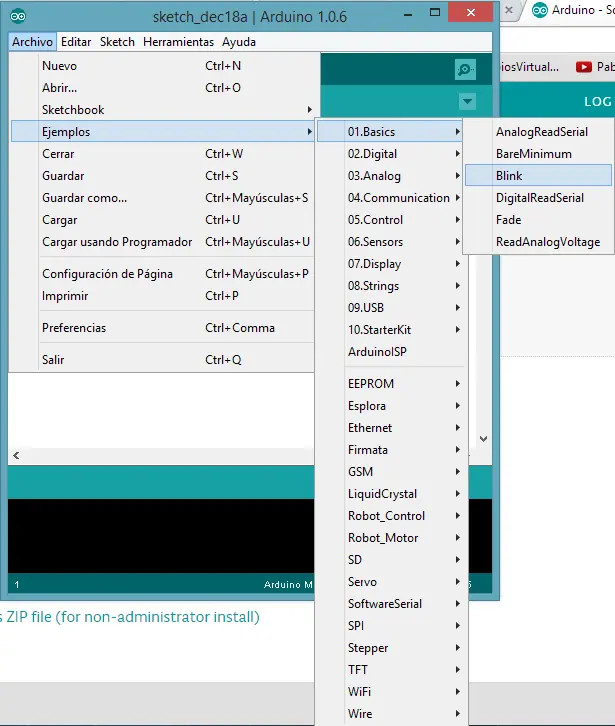Open the Herramientas menu

click(178, 42)
